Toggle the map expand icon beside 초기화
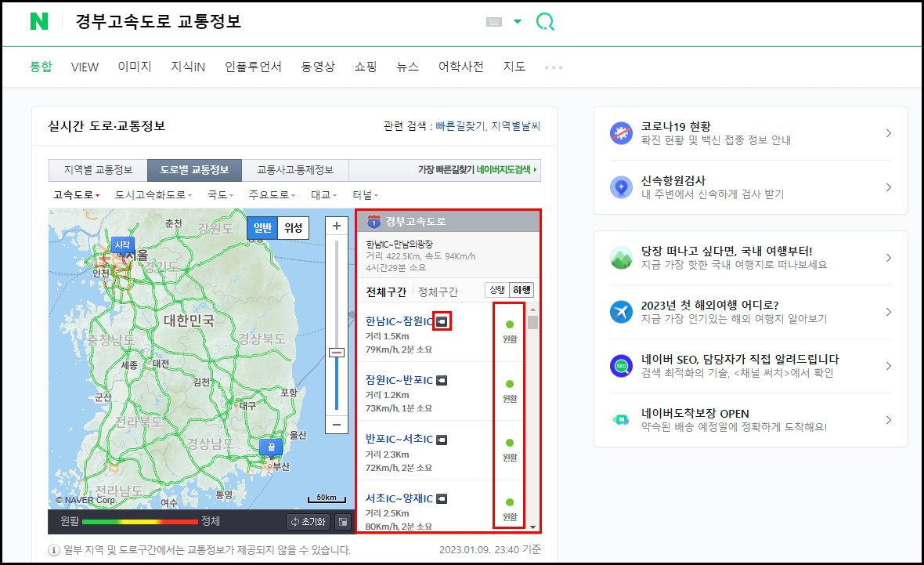 click(342, 522)
